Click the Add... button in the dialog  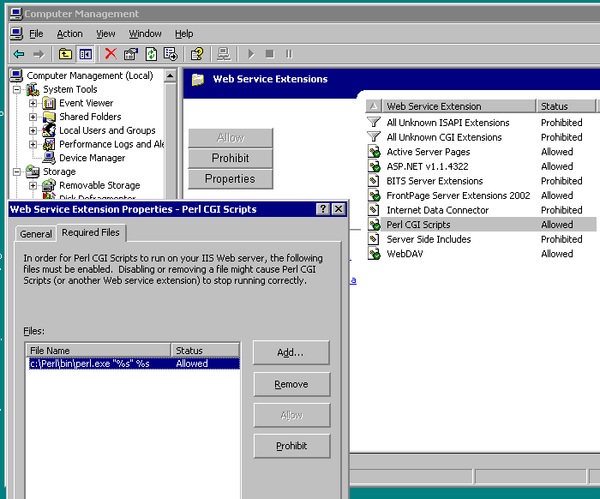pos(291,352)
